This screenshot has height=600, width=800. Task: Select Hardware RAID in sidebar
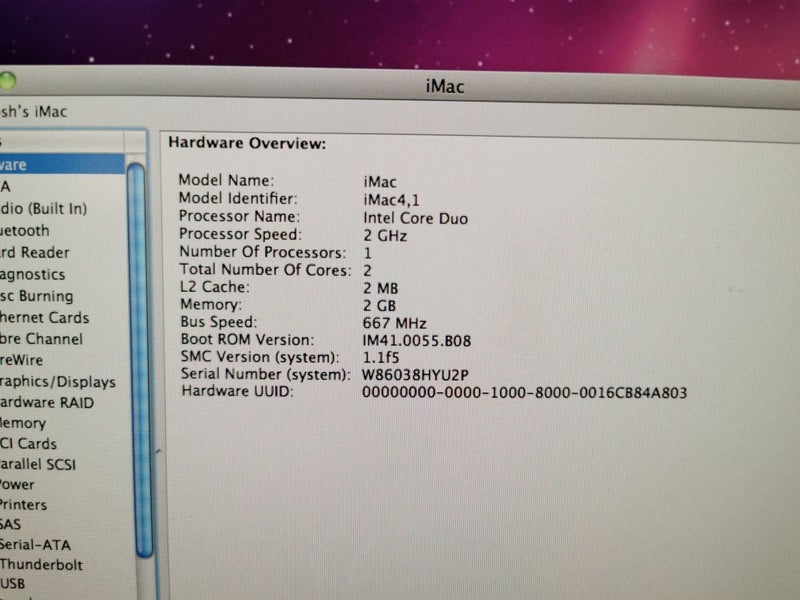click(50, 402)
